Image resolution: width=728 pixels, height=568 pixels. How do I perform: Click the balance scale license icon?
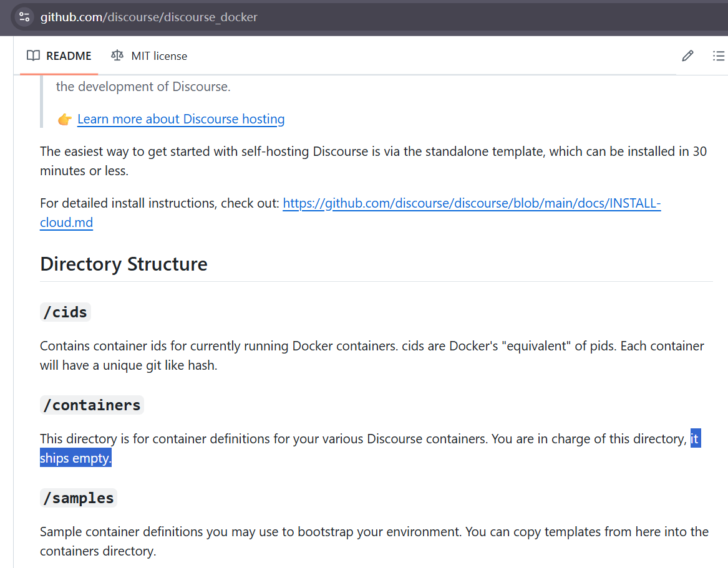[117, 55]
